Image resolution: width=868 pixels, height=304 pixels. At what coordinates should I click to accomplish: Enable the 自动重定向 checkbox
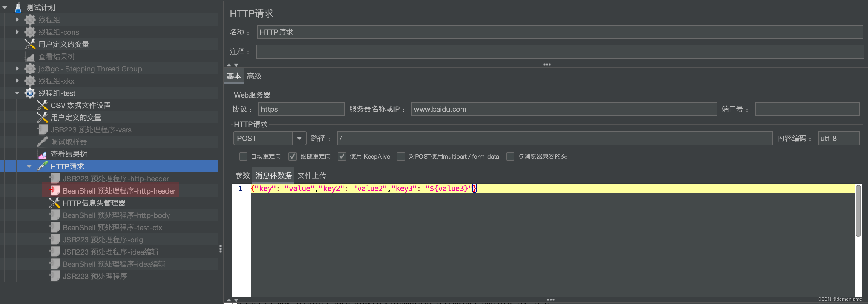[243, 156]
